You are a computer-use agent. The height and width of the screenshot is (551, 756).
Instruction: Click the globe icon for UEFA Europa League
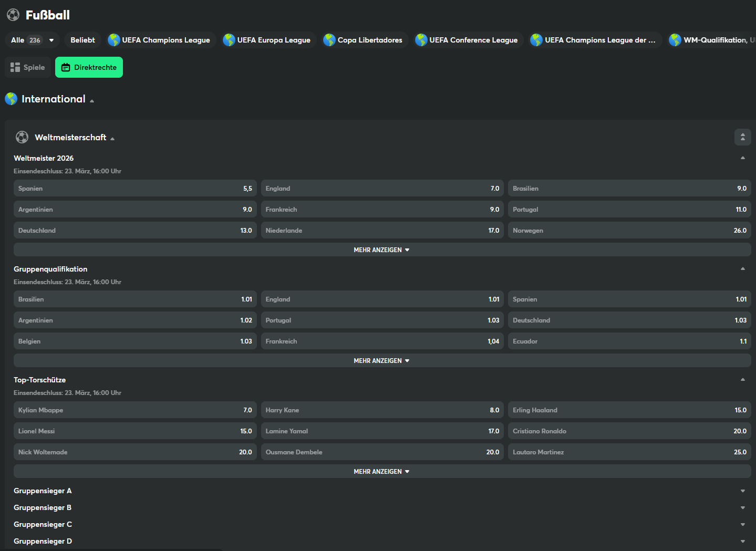point(229,40)
